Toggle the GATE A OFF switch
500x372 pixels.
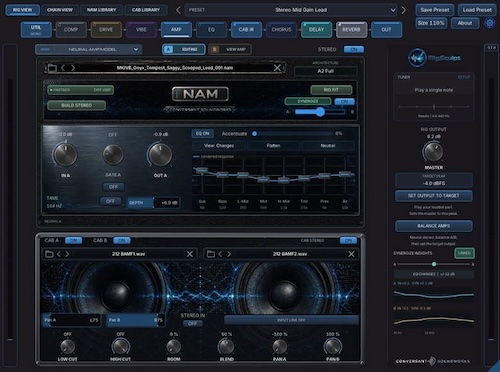pos(113,187)
